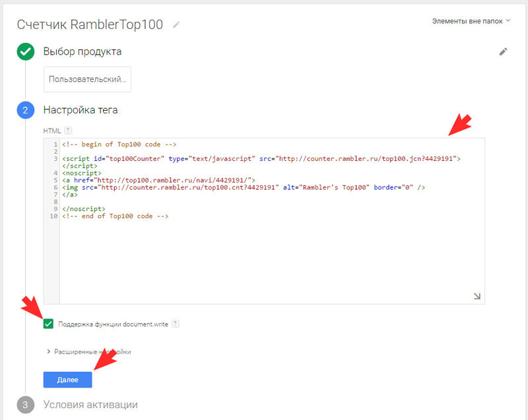Click the img src line on line 6
Viewport: 528px width, 420px height.
tap(244, 187)
